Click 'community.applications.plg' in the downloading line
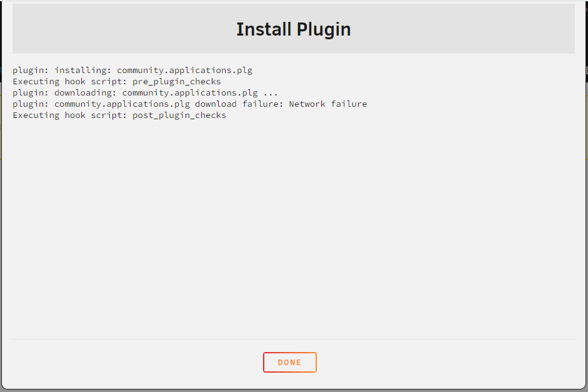 pos(190,92)
